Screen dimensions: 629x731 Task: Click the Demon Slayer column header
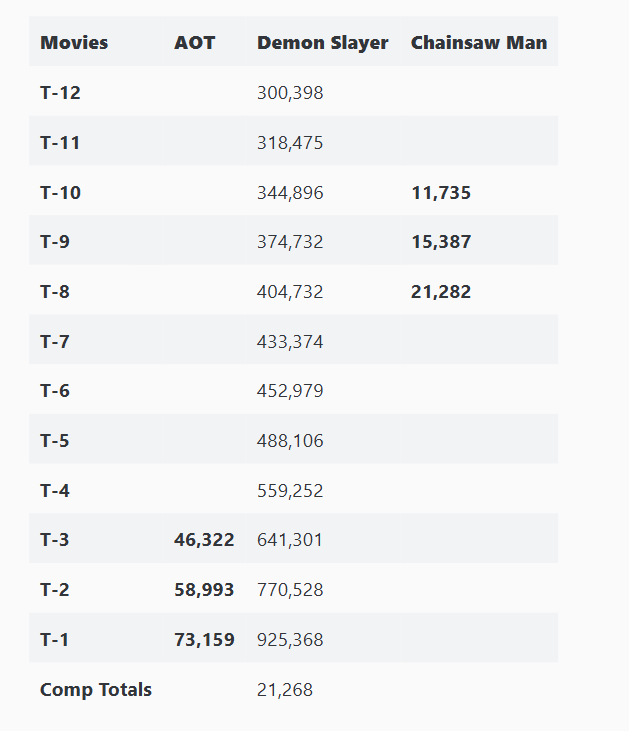click(x=322, y=43)
